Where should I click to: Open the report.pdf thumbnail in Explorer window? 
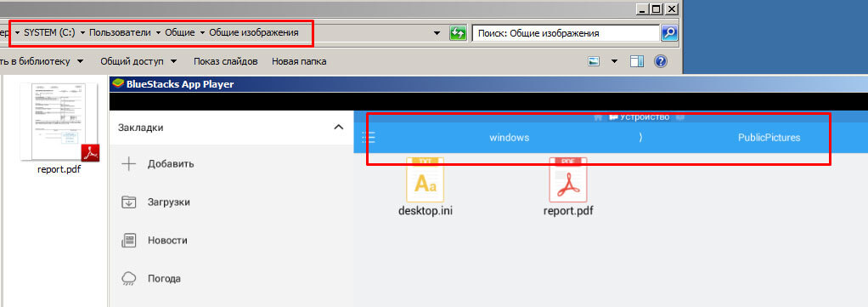click(x=59, y=122)
